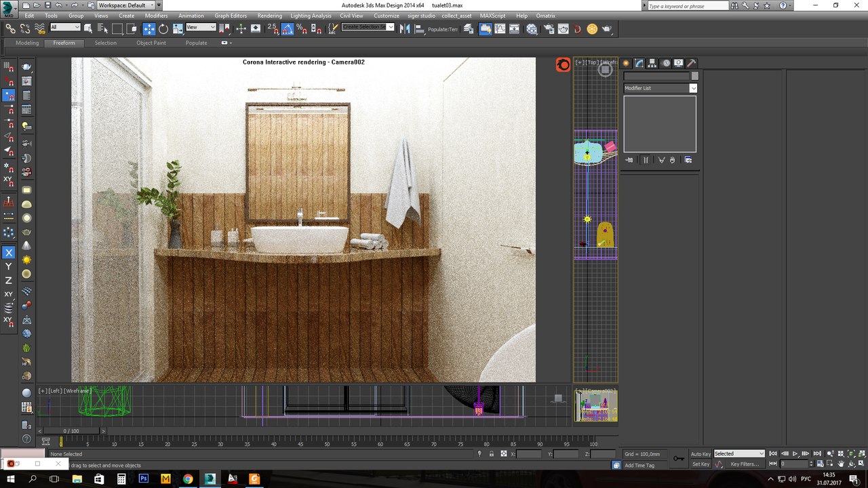Click the Undo arrow icon
This screenshot has width=868, height=488.
click(58, 5)
